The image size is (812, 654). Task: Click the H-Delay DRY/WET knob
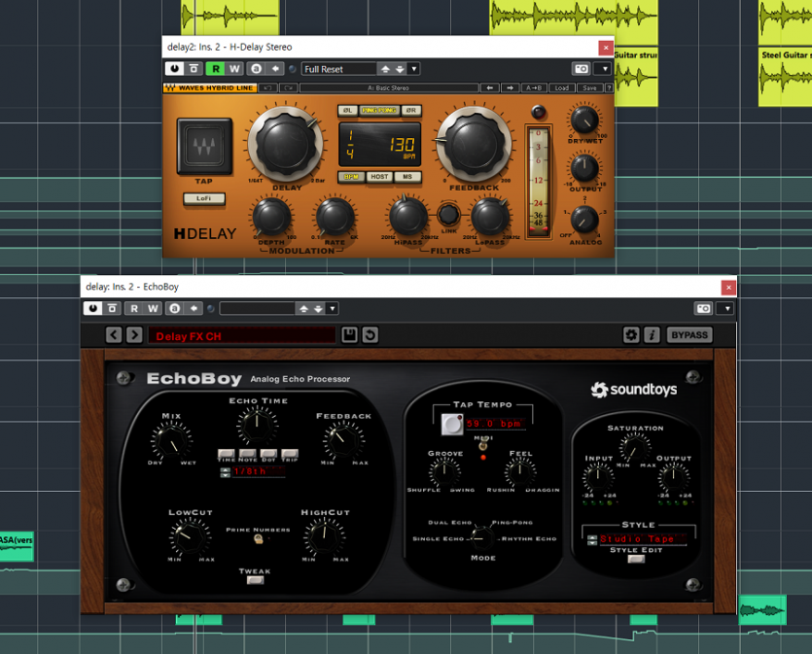[584, 120]
